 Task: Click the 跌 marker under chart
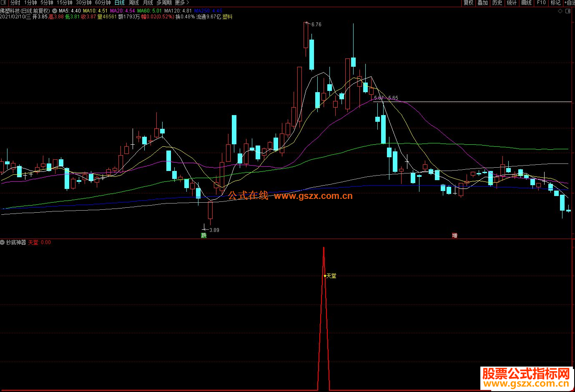point(204,236)
